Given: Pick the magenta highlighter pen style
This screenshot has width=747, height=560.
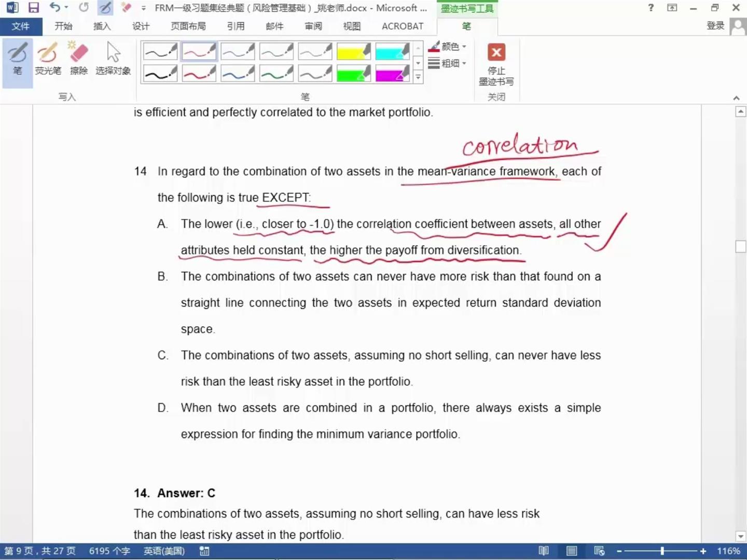Looking at the screenshot, I should pos(392,74).
